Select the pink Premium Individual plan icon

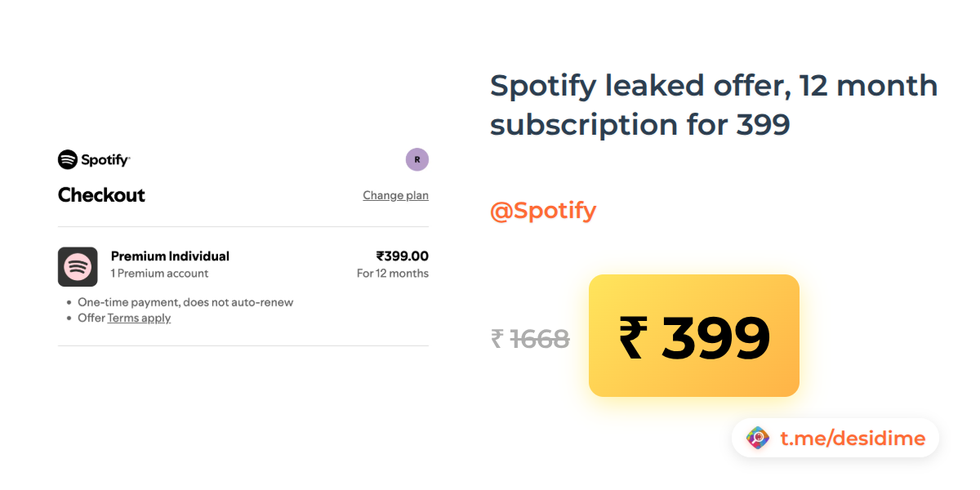coord(78,267)
